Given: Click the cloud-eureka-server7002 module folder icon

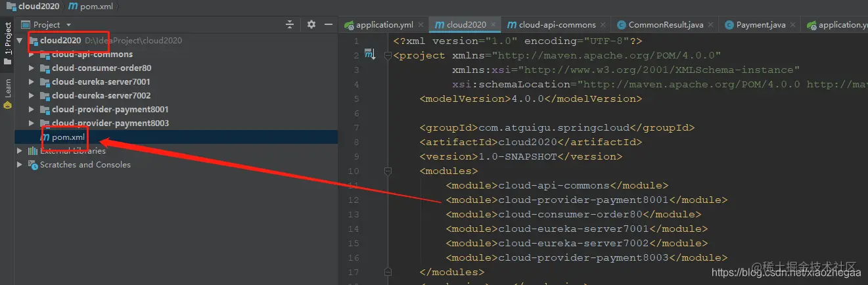Looking at the screenshot, I should pos(45,96).
